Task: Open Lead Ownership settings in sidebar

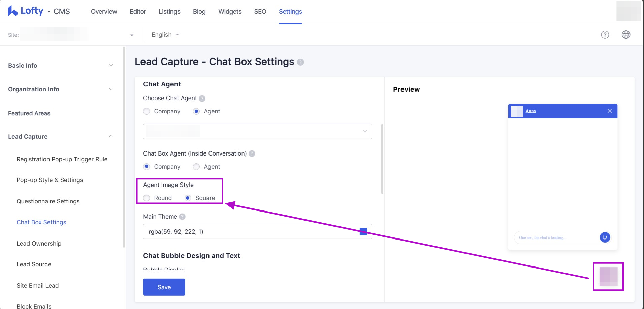Action: point(39,244)
